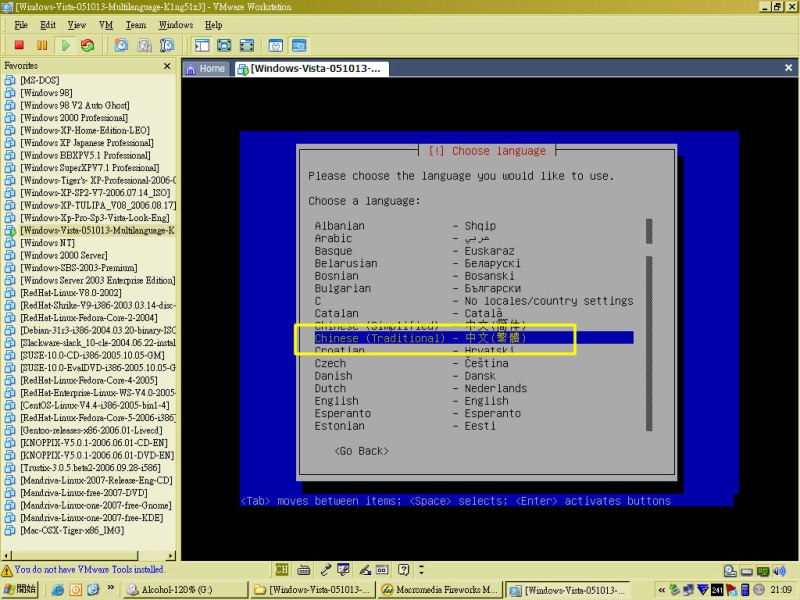This screenshot has height=600, width=800.
Task: Switch to Alcohol-120% taskbar button
Action: coord(186,589)
